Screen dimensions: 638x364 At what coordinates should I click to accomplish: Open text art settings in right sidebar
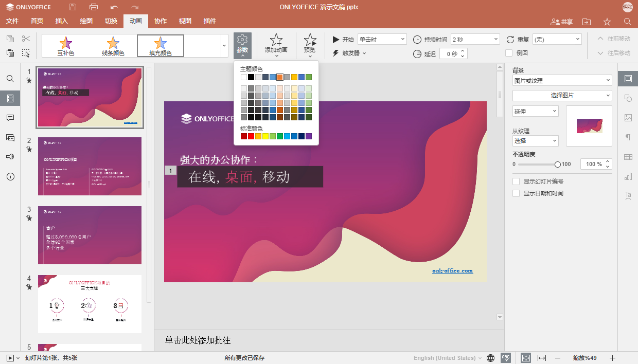coord(628,196)
